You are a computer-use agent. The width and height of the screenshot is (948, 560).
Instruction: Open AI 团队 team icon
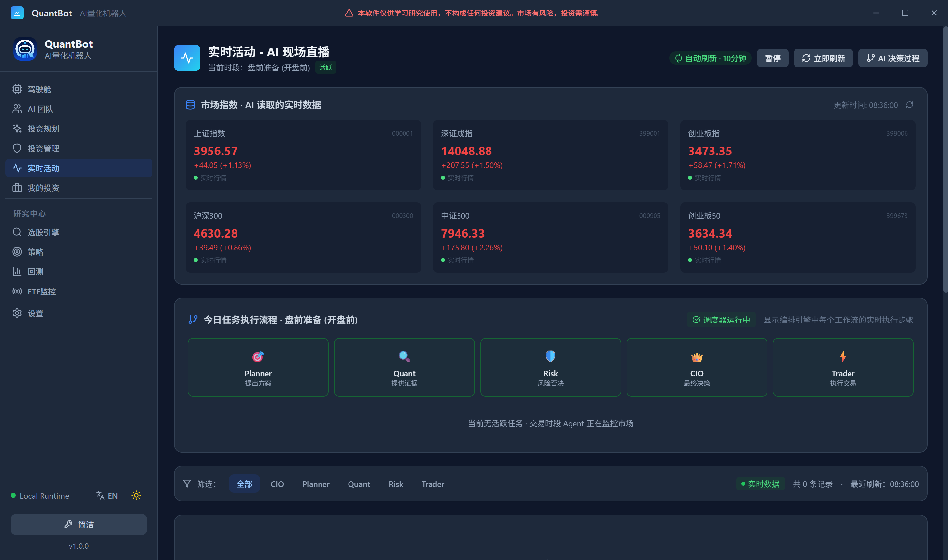point(17,109)
